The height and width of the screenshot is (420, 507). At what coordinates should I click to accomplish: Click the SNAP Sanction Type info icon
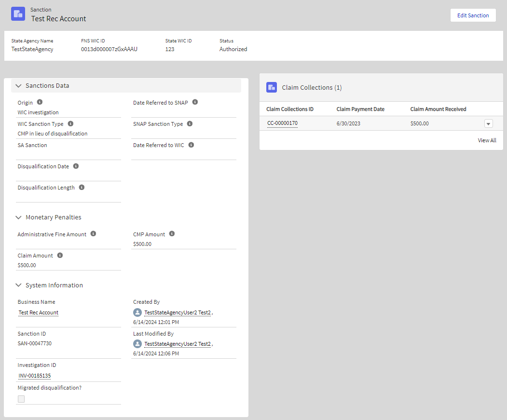[x=190, y=123]
